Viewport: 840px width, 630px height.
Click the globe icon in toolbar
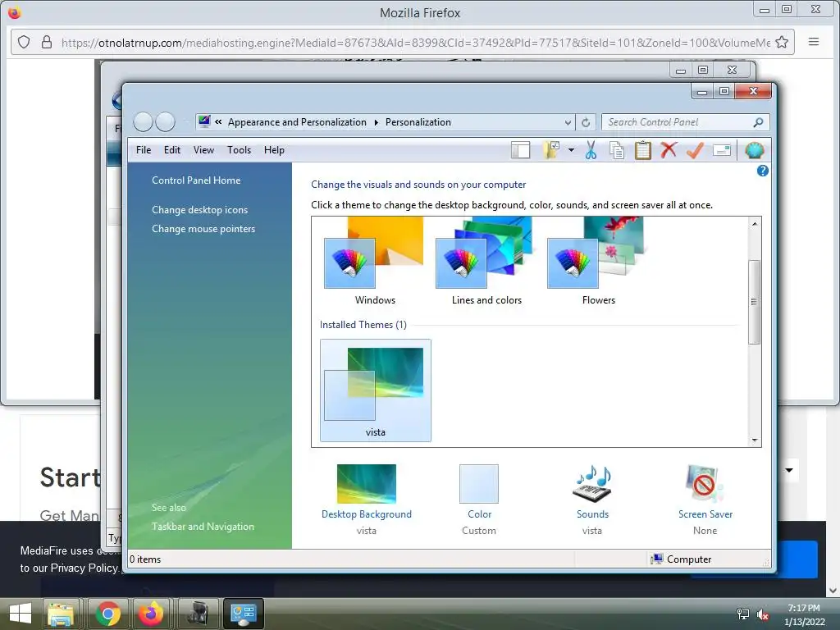(755, 151)
